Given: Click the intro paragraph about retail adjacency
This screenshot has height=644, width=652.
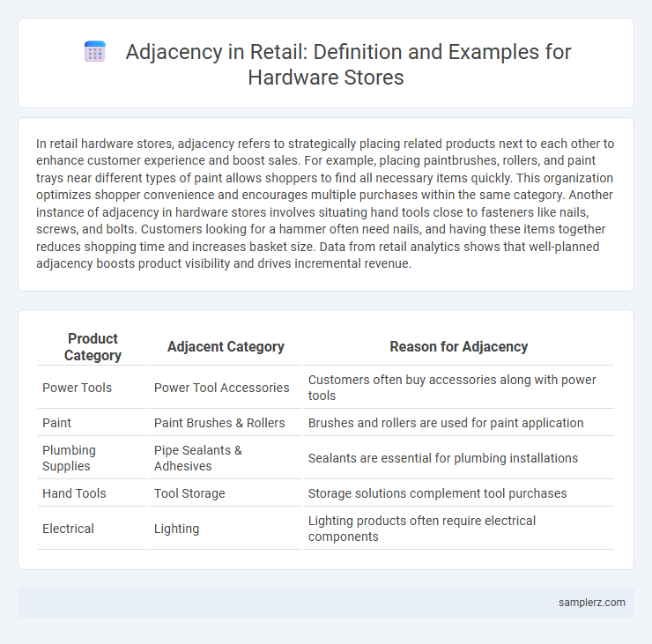Looking at the screenshot, I should coord(325,204).
